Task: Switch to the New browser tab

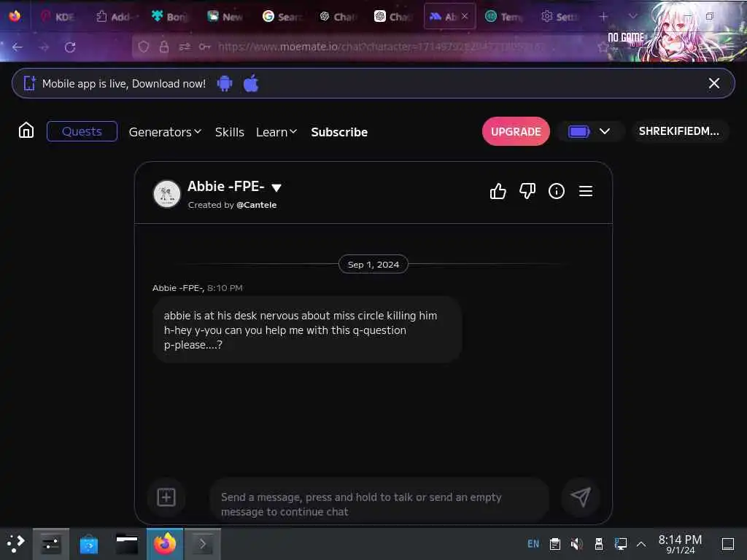Action: (x=226, y=17)
